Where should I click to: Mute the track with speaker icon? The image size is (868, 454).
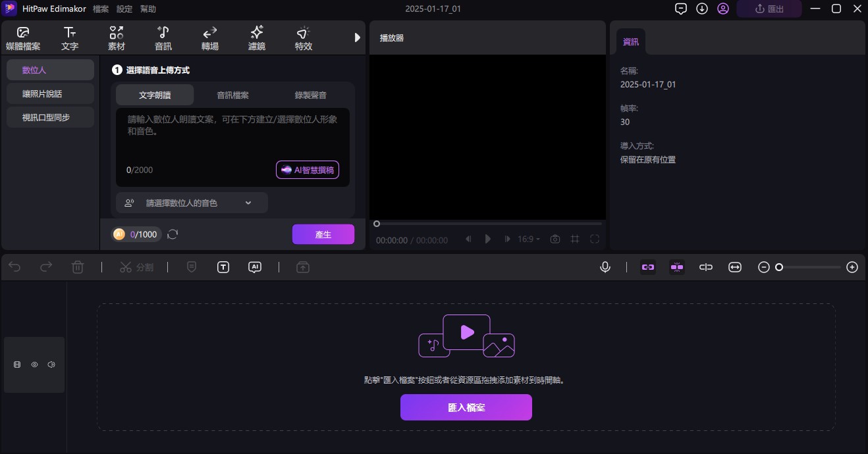pos(51,365)
